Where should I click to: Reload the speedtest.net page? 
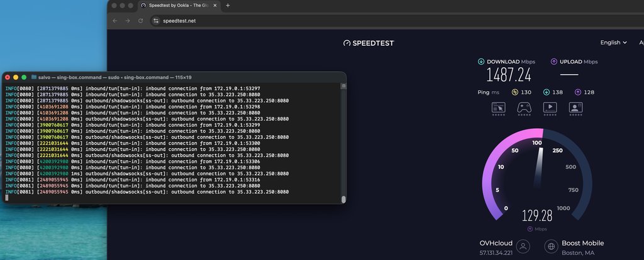tap(140, 21)
